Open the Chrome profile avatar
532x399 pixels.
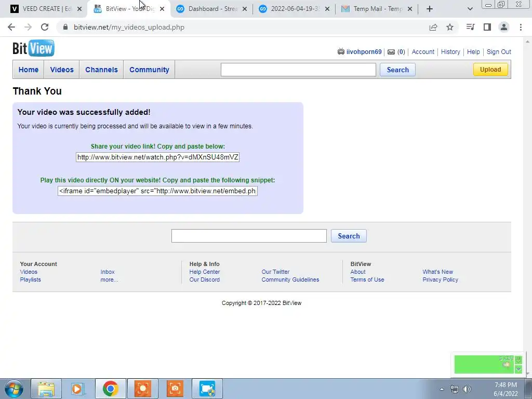[504, 27]
